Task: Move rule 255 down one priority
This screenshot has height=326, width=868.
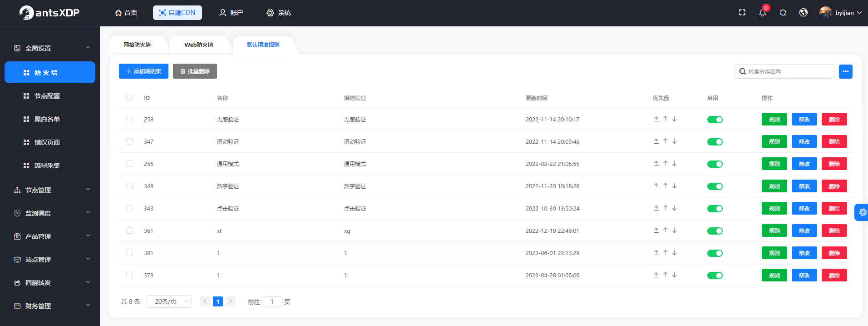Action: point(675,164)
